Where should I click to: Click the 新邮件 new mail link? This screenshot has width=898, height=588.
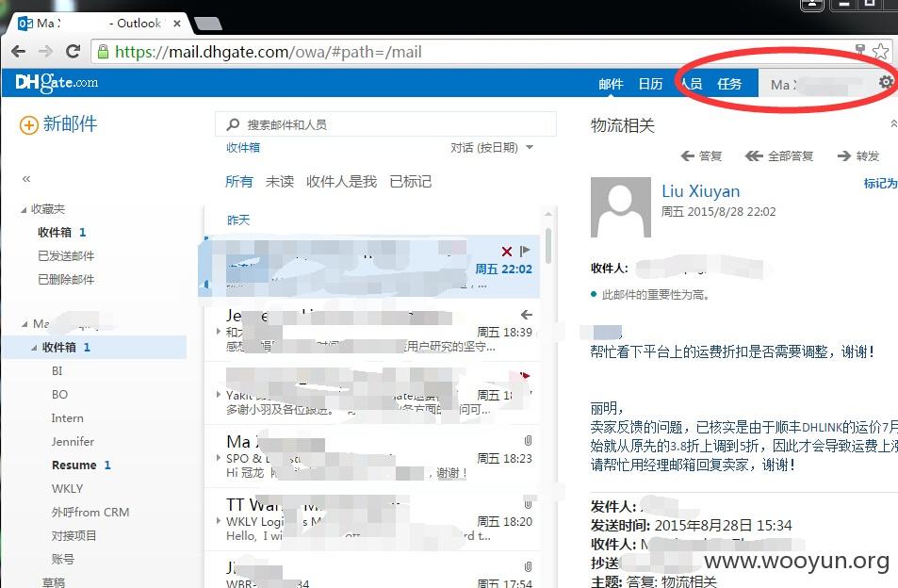tap(70, 123)
